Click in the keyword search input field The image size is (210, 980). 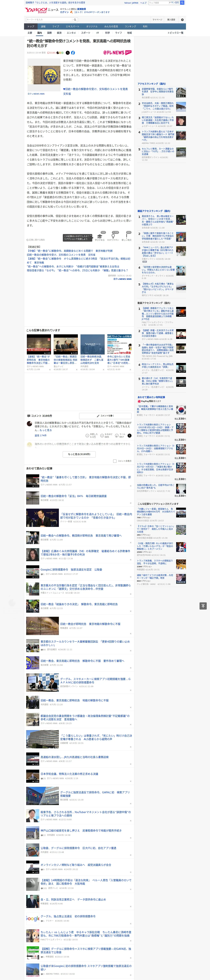(49, 20)
